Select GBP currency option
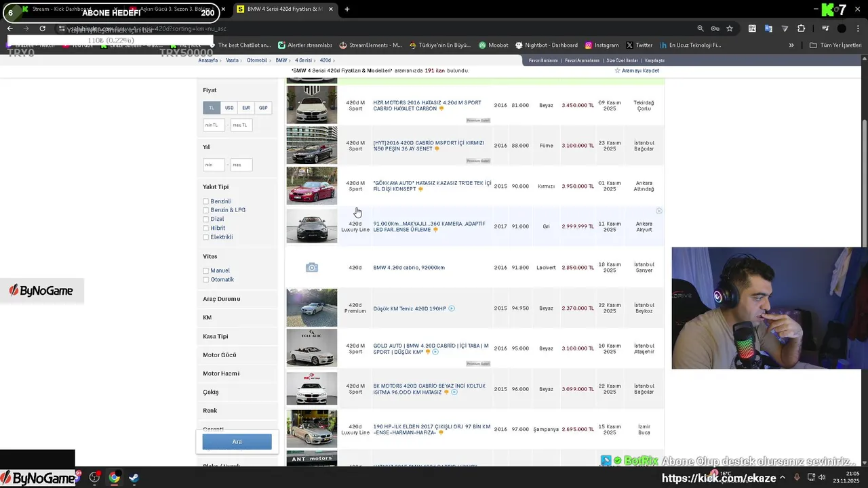868x488 pixels. pyautogui.click(x=263, y=108)
